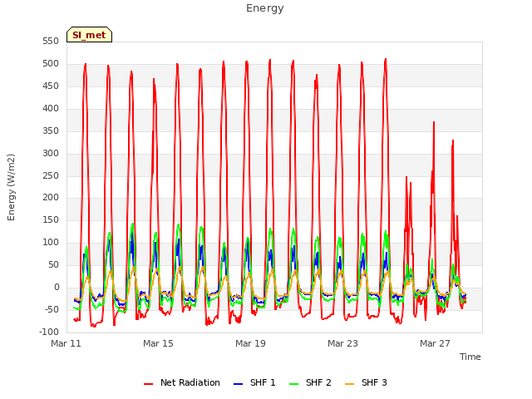Click the Mar 23 x-axis label
This screenshot has width=532, height=399.
342,343
